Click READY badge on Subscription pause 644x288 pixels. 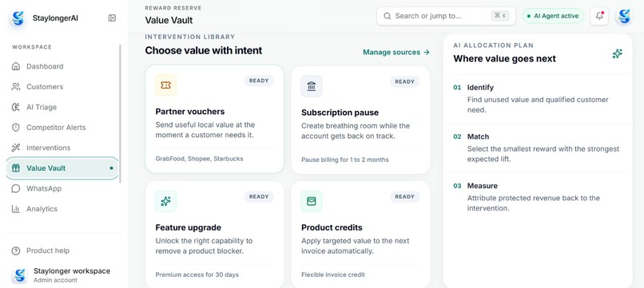404,81
